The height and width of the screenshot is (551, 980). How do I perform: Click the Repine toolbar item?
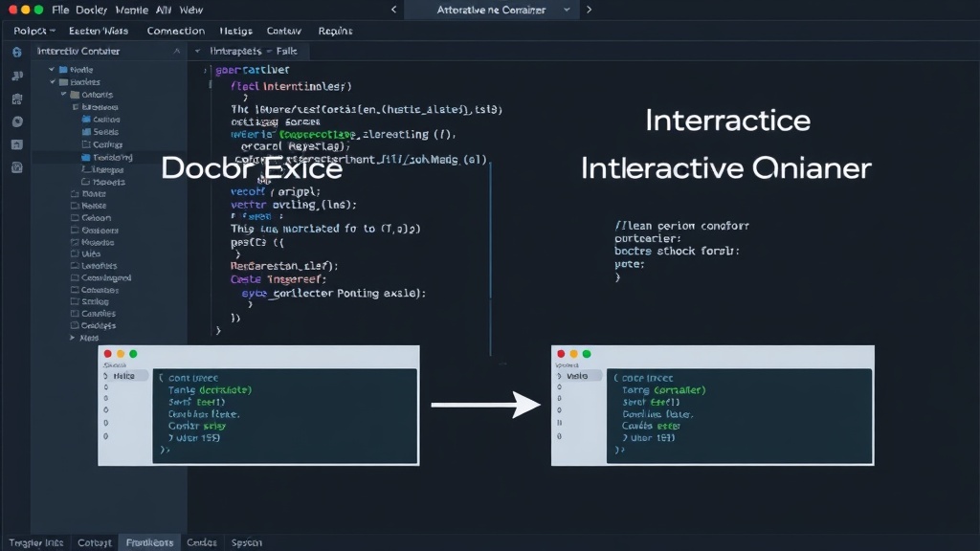[336, 31]
